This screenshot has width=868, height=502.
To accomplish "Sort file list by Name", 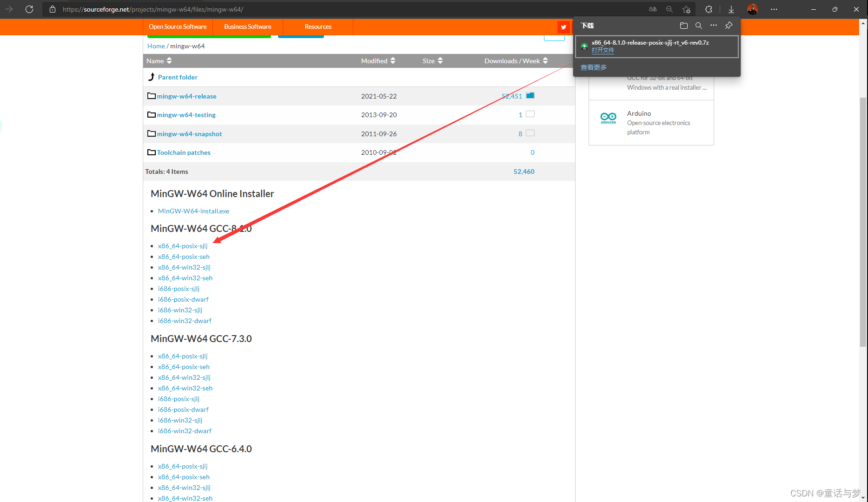I will (x=159, y=61).
